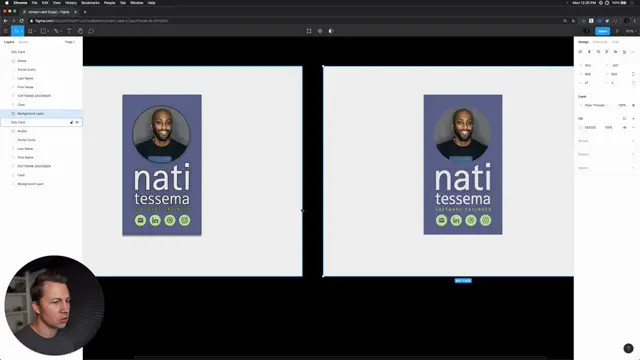Open the Figma main menu hamburger icon
The height and width of the screenshot is (360, 640).
click(5, 31)
